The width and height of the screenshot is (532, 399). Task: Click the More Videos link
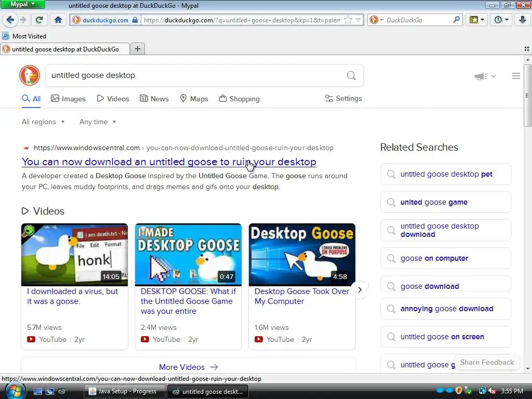tap(188, 367)
